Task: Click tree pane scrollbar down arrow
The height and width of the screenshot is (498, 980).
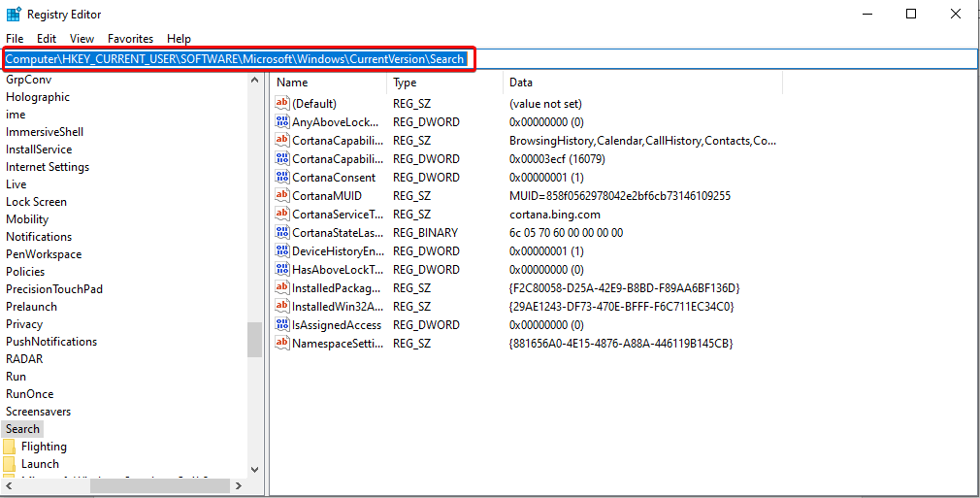Action: coord(254,470)
